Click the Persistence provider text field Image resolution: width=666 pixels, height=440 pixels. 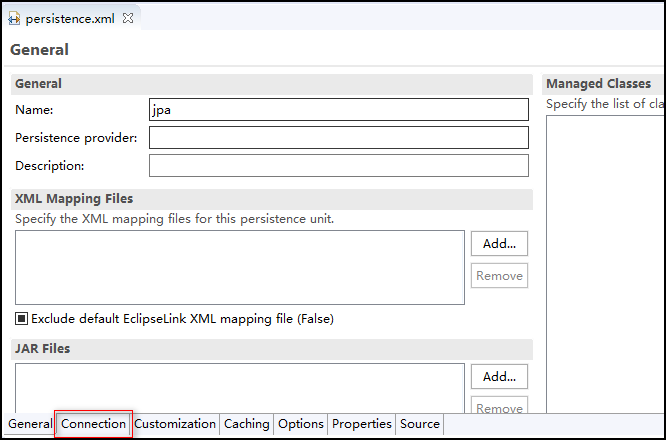(339, 138)
